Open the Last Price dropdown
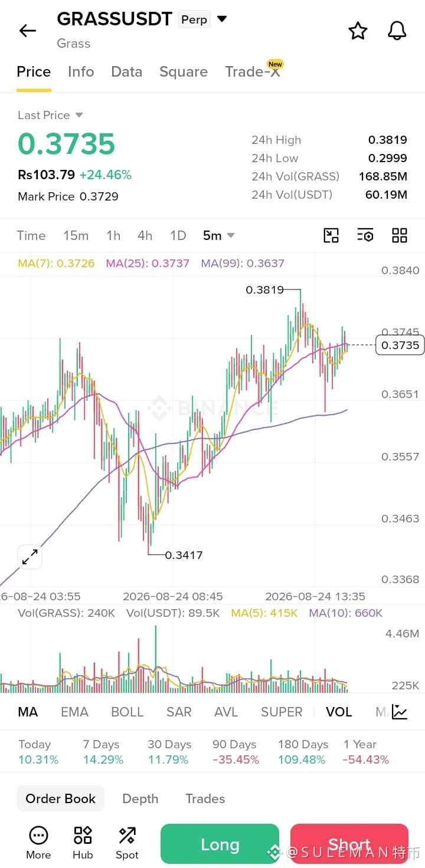Screen dimensions: 425x868 pyautogui.click(x=51, y=115)
